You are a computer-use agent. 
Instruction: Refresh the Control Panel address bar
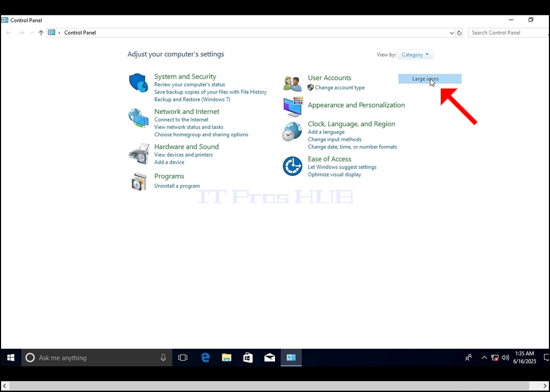coord(459,33)
